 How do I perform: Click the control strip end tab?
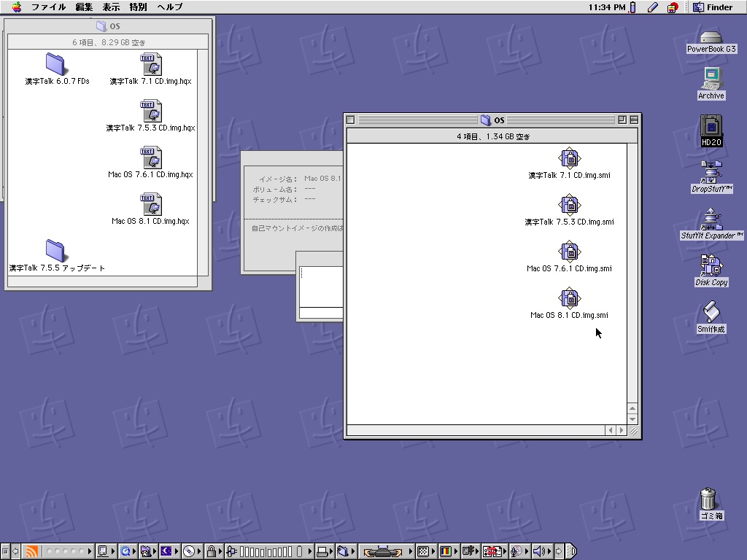pyautogui.click(x=572, y=551)
